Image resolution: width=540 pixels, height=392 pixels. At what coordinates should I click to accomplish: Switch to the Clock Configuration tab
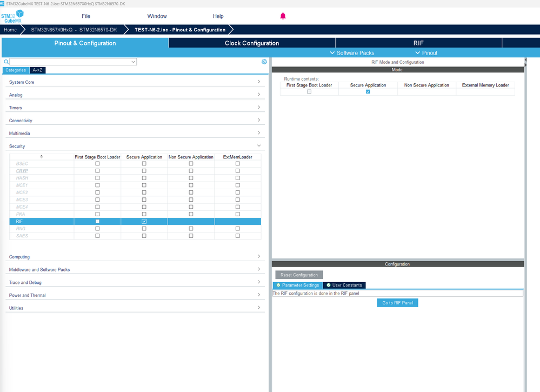coord(252,43)
